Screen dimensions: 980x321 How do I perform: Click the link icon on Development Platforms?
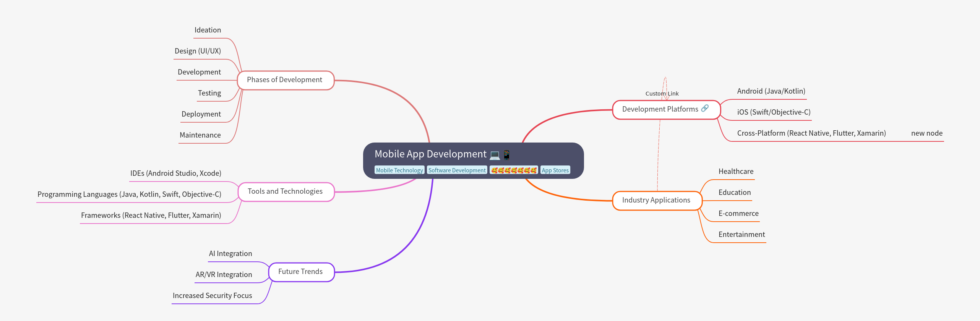click(705, 109)
